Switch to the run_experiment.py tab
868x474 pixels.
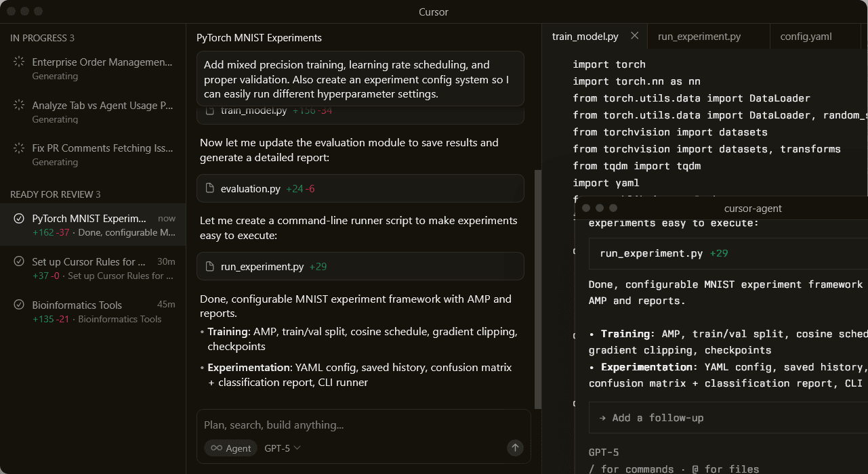(699, 37)
